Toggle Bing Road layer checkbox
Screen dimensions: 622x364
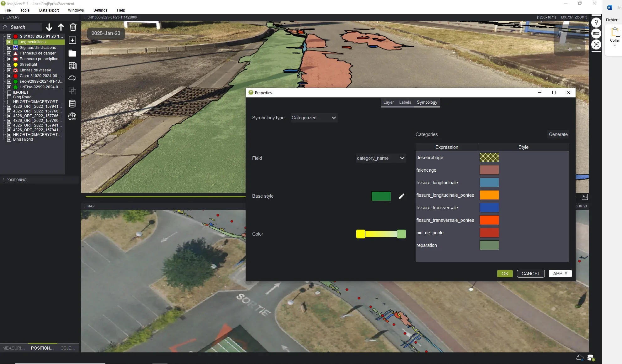(x=9, y=97)
